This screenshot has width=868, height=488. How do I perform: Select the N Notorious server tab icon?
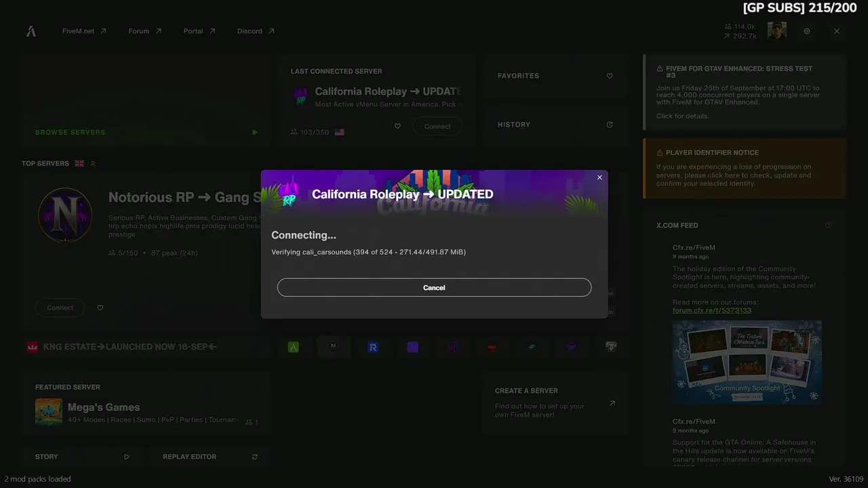point(333,347)
